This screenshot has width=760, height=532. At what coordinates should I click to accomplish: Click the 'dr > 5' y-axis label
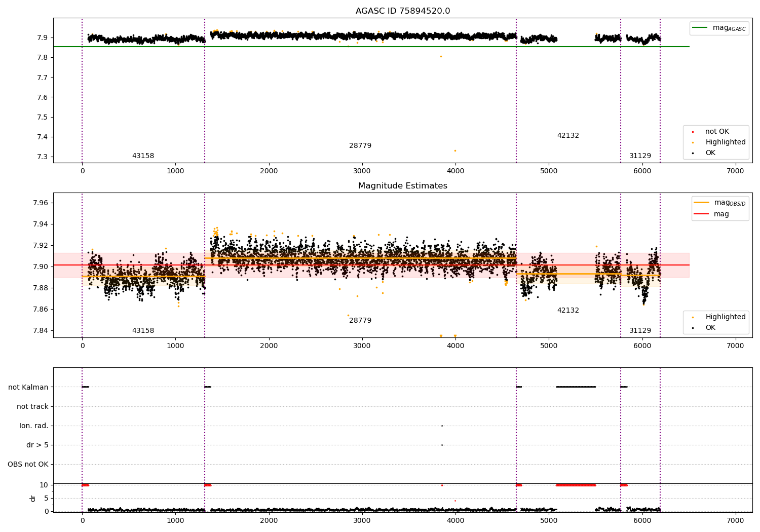[37, 445]
